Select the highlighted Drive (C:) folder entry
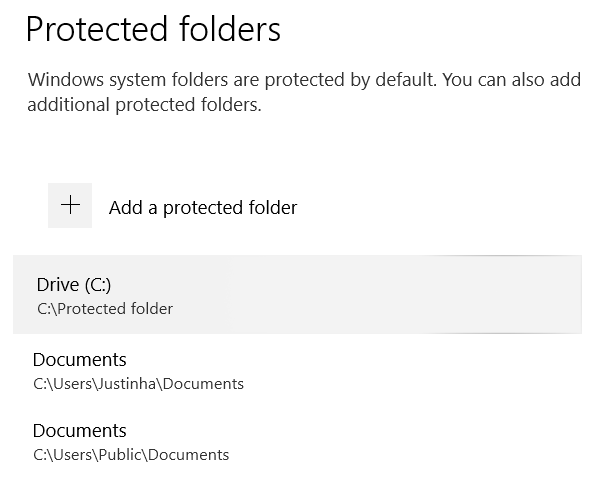608x479 pixels. click(x=296, y=295)
